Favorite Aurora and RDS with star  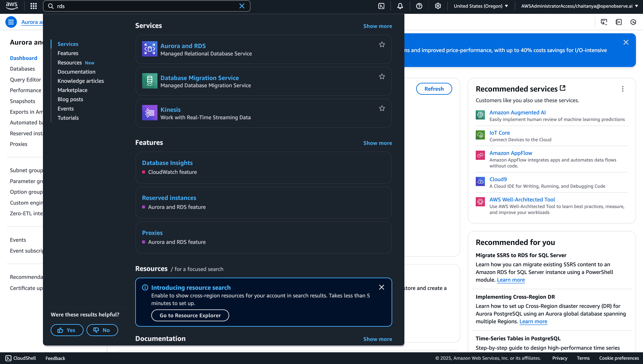tap(382, 45)
